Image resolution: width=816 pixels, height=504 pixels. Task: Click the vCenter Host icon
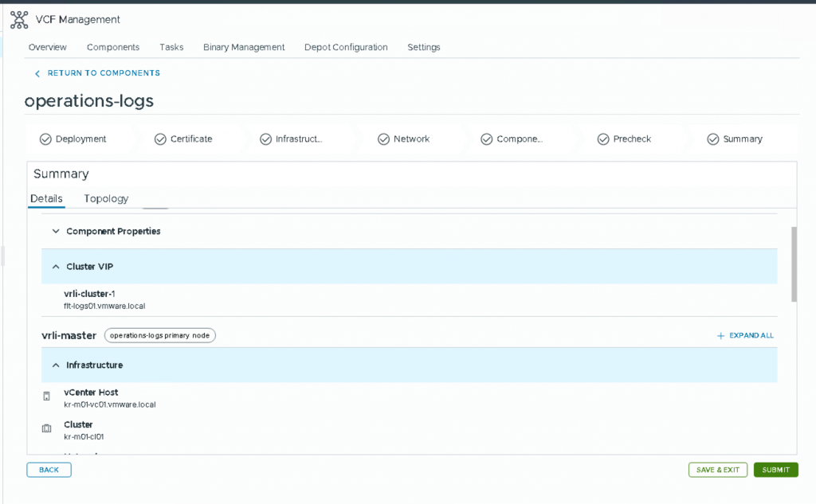point(47,397)
